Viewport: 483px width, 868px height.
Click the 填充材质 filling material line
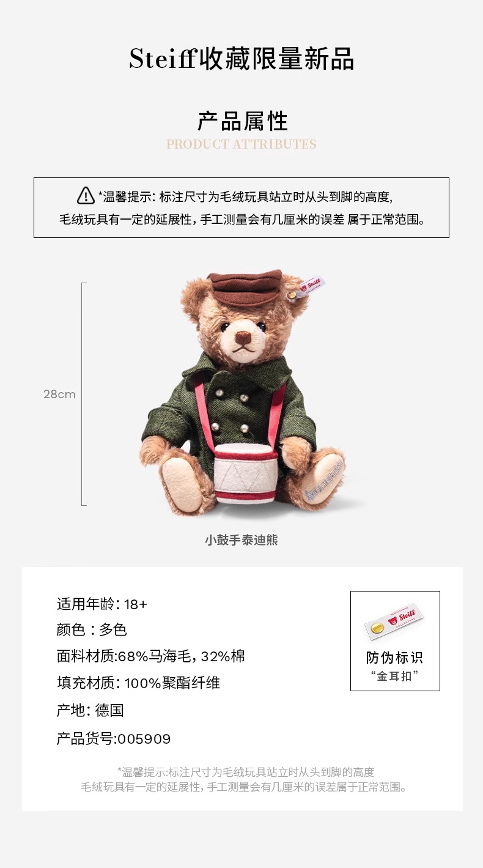pos(138,683)
